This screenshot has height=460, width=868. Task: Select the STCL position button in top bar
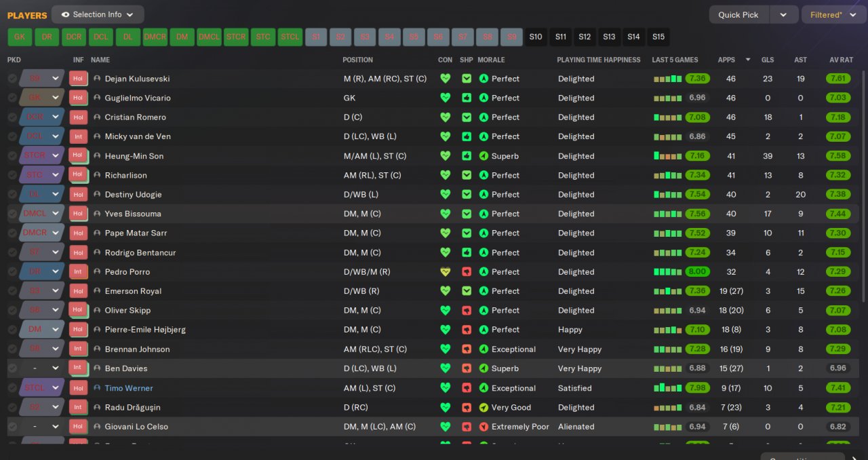point(290,37)
